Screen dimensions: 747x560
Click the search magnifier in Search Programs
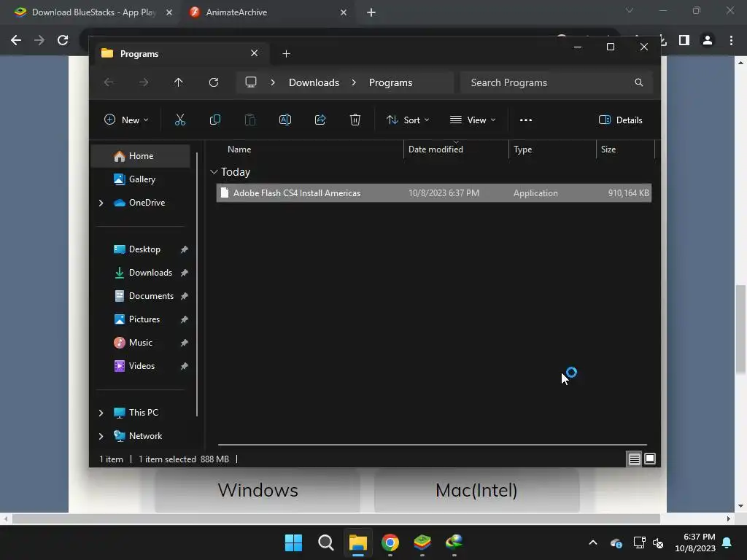[x=639, y=82]
